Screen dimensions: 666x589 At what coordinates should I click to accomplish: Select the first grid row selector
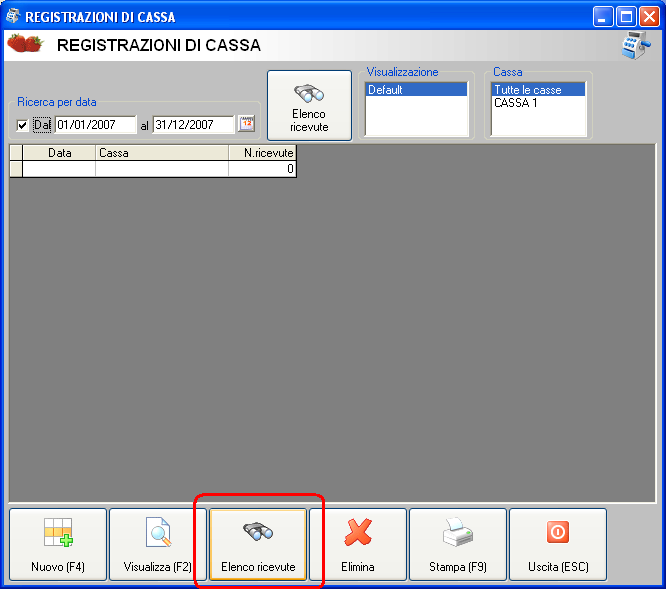point(16,169)
